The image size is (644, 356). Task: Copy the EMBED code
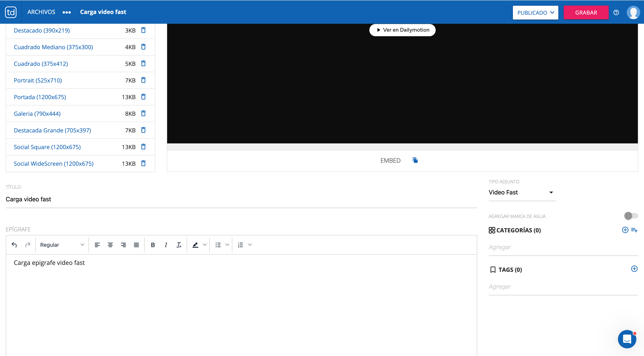coord(415,160)
